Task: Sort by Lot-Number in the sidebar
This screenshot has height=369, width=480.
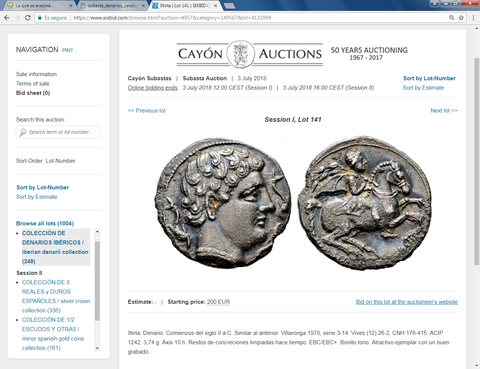Action: (x=43, y=187)
